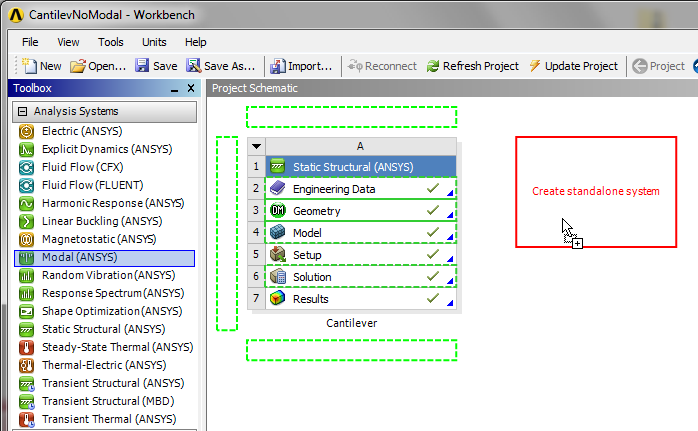Screen dimensions: 698x431
Task: Open the system A dropdown arrow
Action: pyautogui.click(x=256, y=146)
